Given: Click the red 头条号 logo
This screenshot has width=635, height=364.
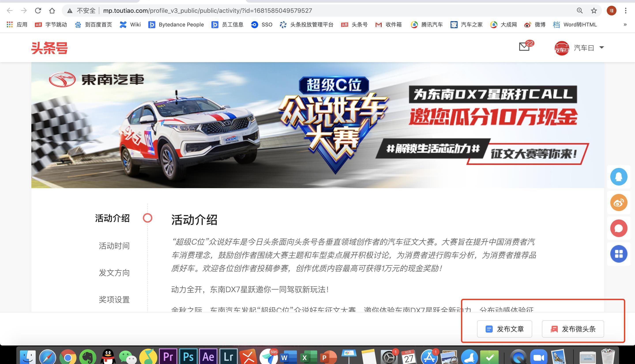Looking at the screenshot, I should [x=49, y=48].
